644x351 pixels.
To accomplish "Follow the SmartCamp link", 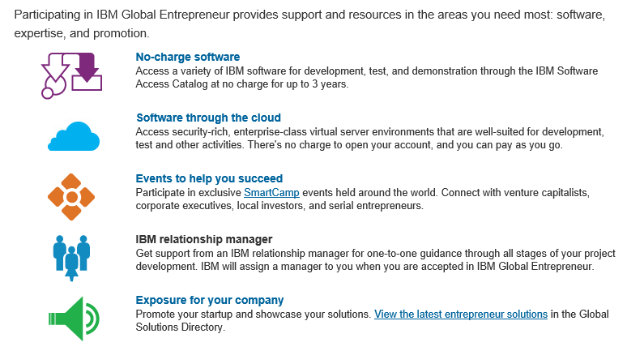I will 271,192.
